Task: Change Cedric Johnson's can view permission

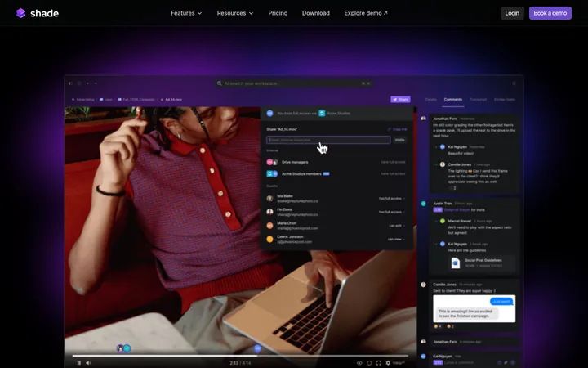Action: coord(396,239)
